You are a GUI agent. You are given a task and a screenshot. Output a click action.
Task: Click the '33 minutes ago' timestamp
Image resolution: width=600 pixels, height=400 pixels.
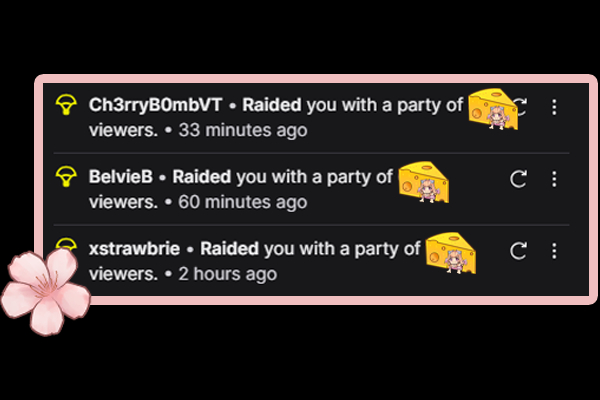pyautogui.click(x=243, y=130)
